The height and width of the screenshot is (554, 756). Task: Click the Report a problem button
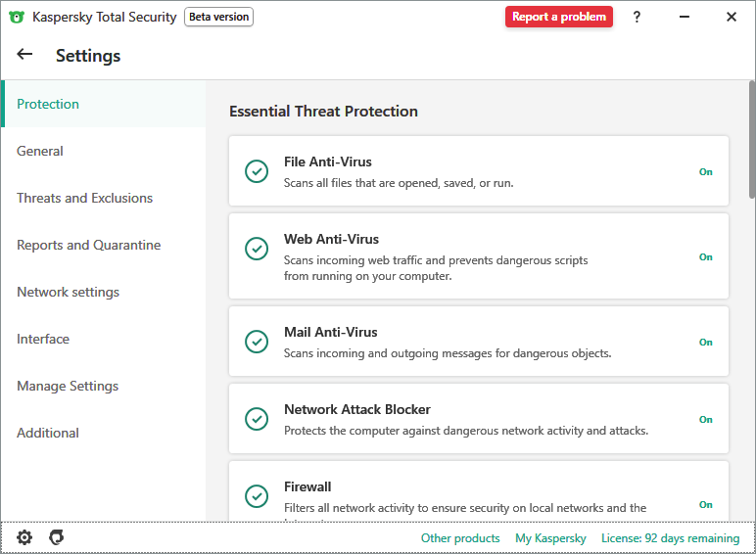pos(559,17)
